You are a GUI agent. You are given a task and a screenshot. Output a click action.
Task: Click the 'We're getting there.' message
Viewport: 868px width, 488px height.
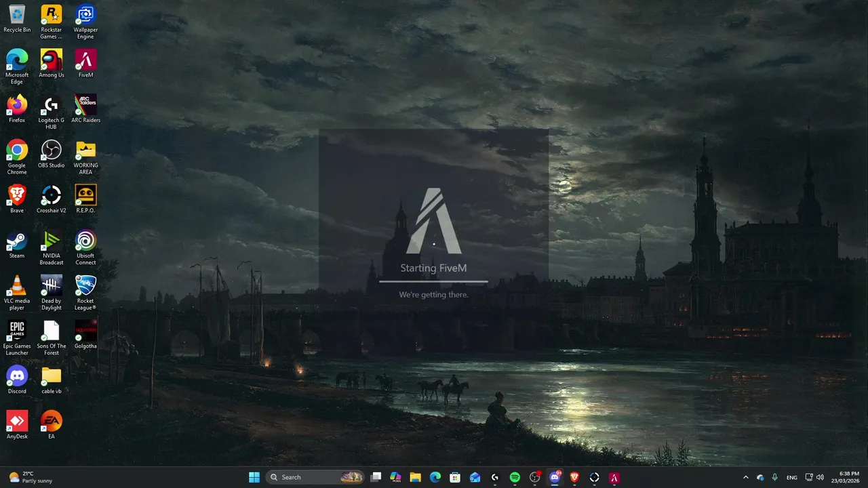coord(433,295)
